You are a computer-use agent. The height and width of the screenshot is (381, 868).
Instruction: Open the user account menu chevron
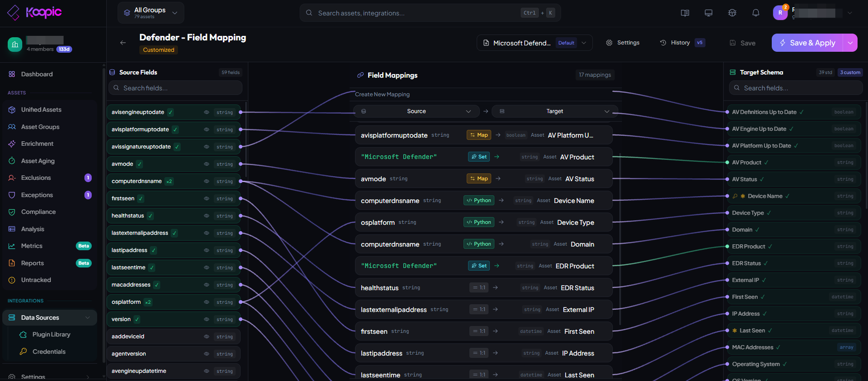point(850,13)
